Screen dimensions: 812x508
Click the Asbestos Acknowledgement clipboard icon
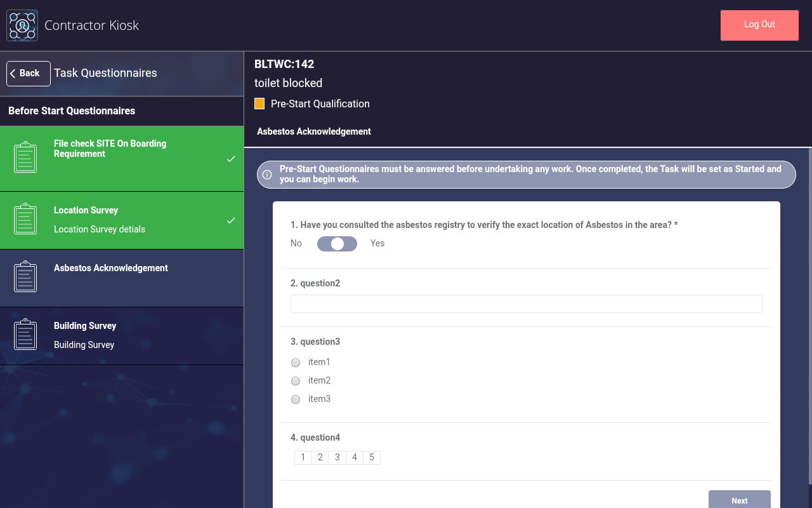click(x=25, y=277)
